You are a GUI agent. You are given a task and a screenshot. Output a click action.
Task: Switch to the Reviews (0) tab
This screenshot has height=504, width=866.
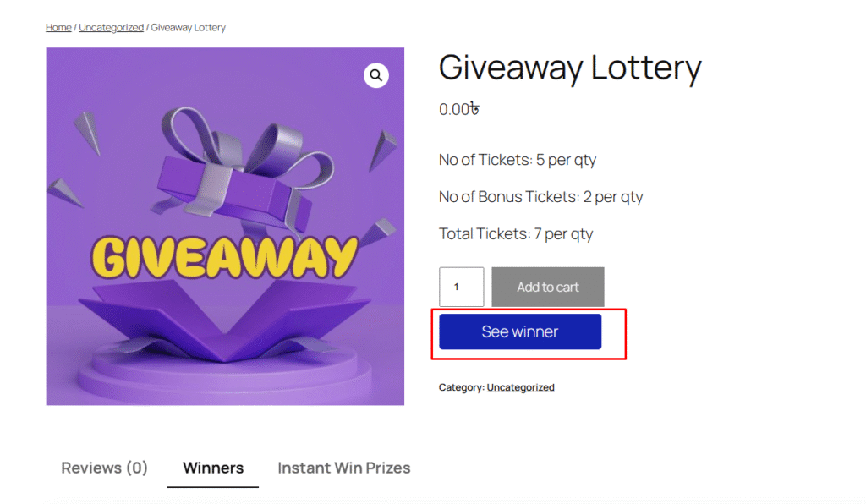pyautogui.click(x=104, y=468)
